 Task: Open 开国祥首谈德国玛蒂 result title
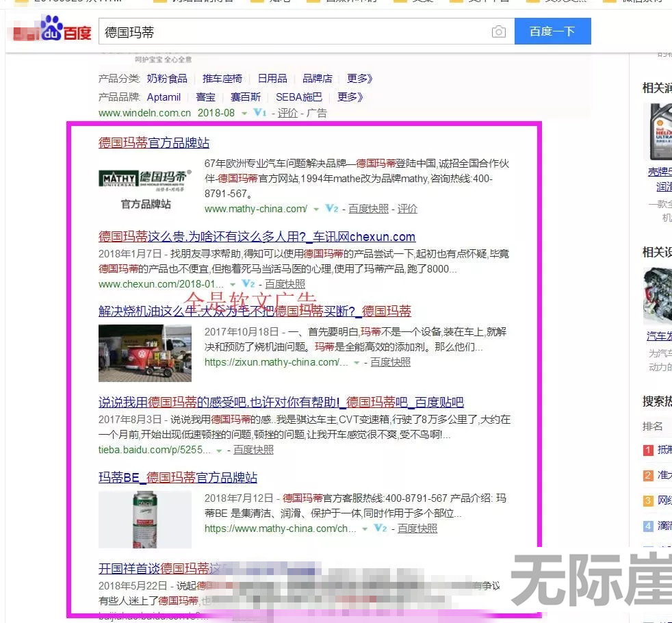[159, 569]
